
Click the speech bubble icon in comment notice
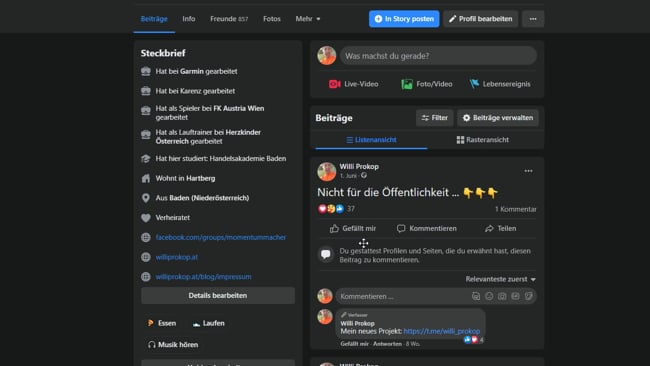click(326, 254)
